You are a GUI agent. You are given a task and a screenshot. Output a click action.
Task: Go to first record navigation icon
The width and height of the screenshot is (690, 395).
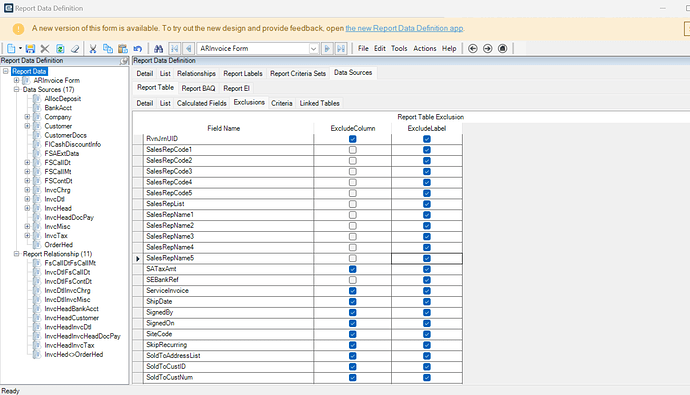175,48
